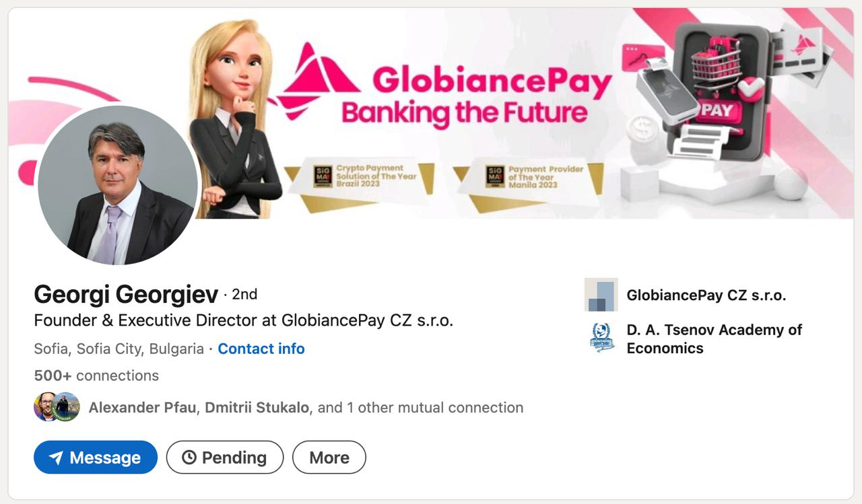Viewport: 862px width, 504px height.
Task: Click the Pending invitation button label
Action: point(234,458)
